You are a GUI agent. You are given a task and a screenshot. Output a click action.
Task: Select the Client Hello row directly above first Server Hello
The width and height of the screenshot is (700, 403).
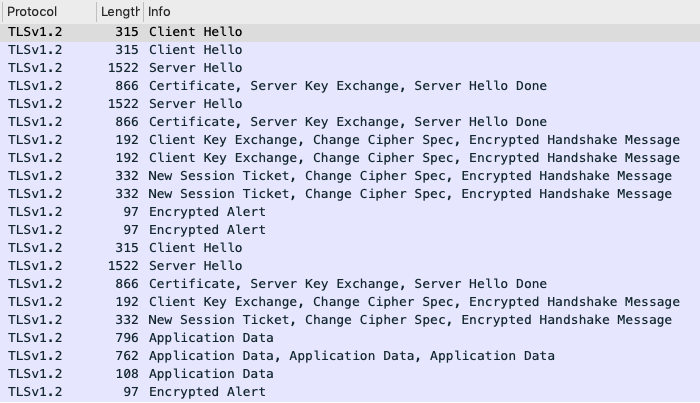coord(350,50)
